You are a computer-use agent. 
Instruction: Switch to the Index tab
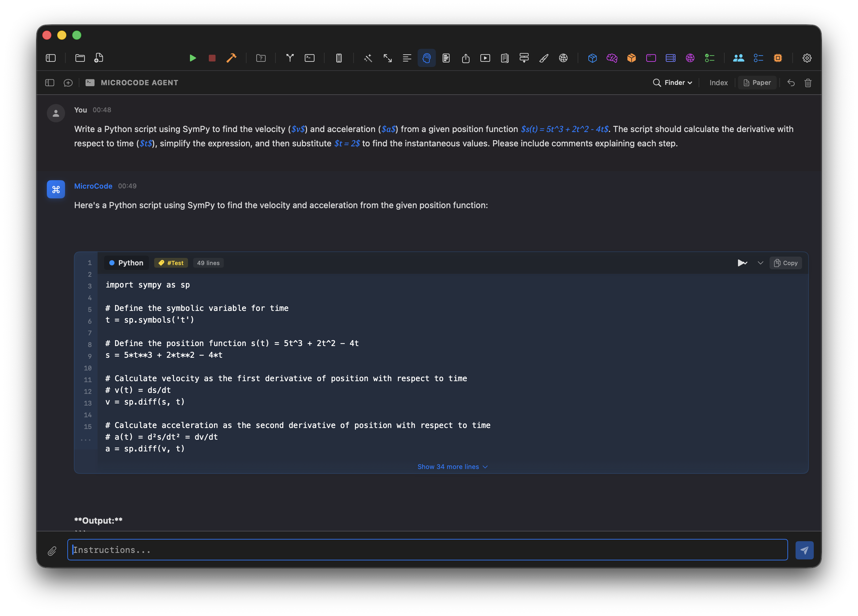pyautogui.click(x=718, y=83)
